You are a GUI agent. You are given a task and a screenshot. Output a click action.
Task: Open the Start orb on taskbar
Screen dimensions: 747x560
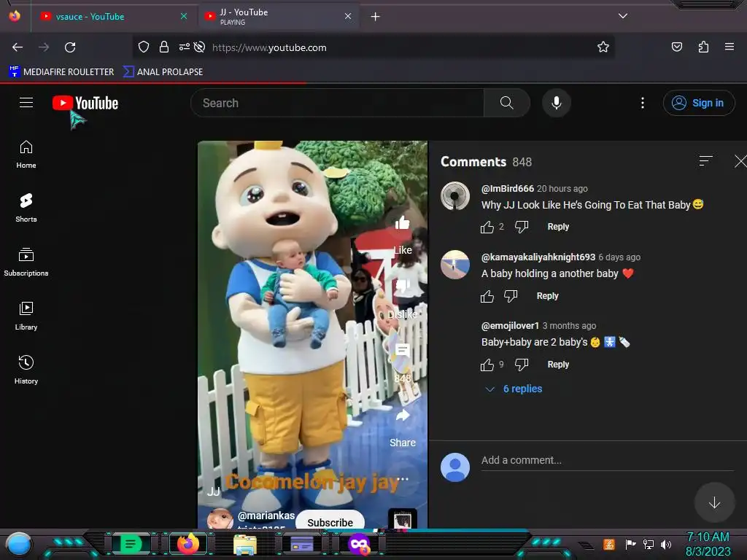[x=19, y=544]
